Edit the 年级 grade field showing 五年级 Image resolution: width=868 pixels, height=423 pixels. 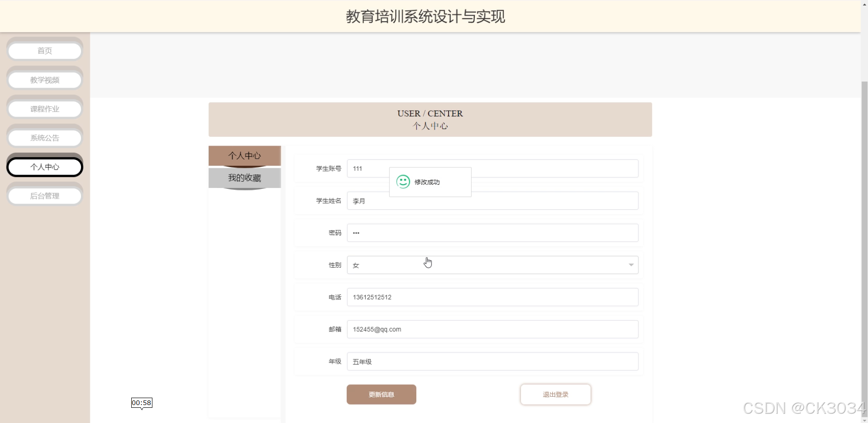(x=493, y=361)
